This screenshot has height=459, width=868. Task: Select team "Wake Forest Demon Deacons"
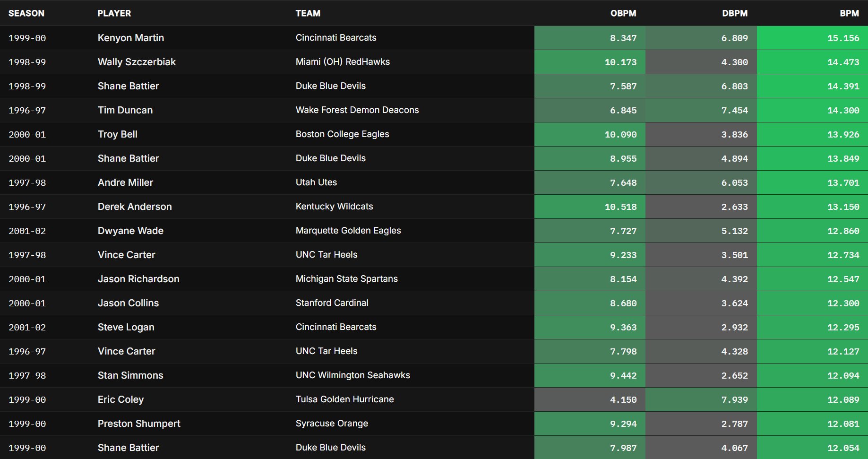[357, 110]
